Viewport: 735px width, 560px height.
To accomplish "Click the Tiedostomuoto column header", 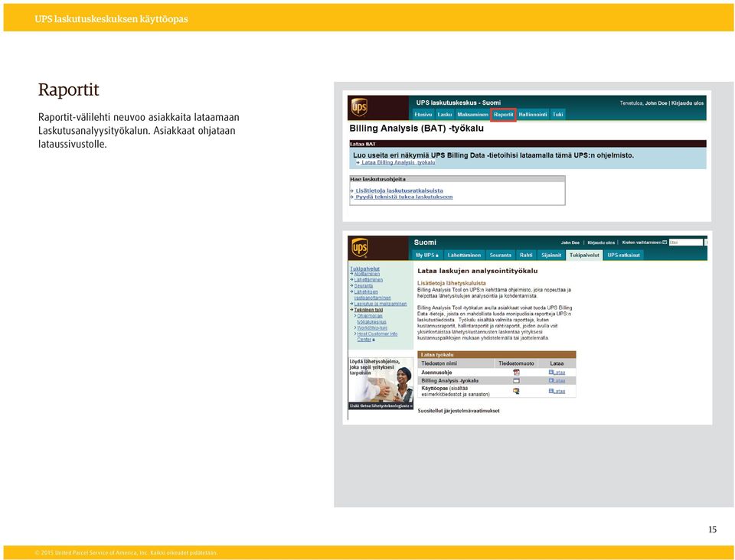I will [516, 363].
